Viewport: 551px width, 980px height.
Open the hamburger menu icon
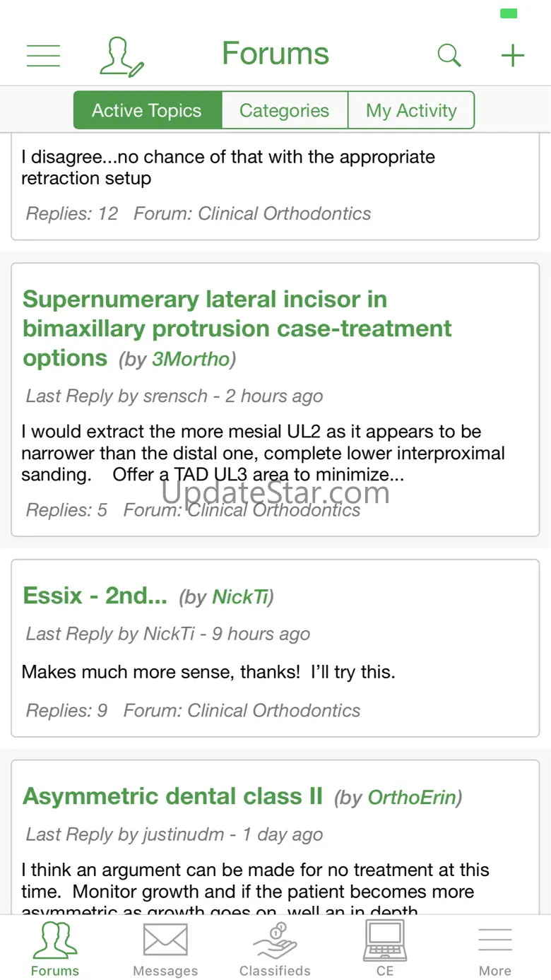click(x=43, y=55)
